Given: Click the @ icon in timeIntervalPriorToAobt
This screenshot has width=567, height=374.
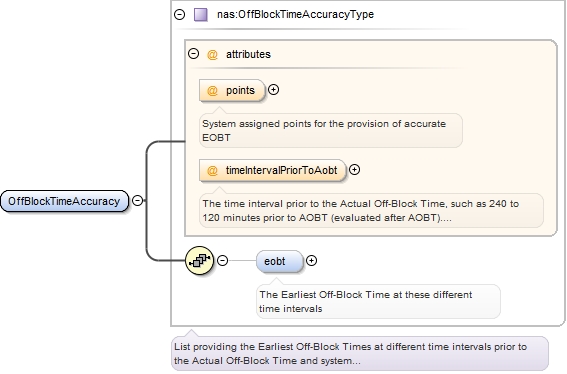Looking at the screenshot, I should [212, 170].
